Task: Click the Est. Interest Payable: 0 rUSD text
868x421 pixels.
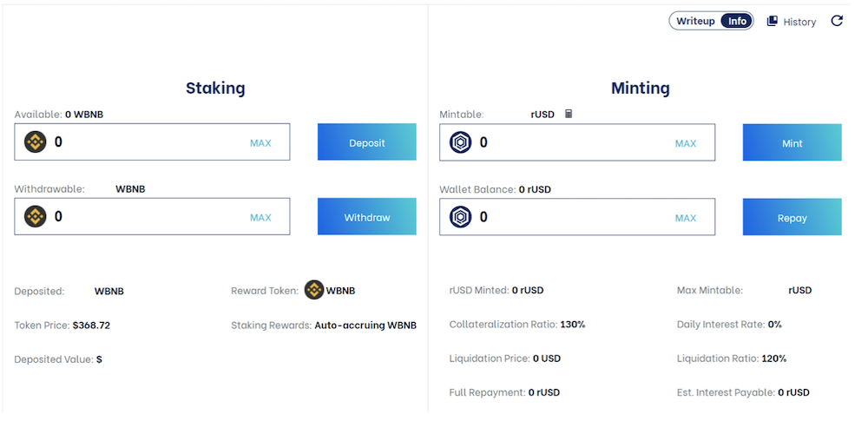Action: pyautogui.click(x=743, y=392)
